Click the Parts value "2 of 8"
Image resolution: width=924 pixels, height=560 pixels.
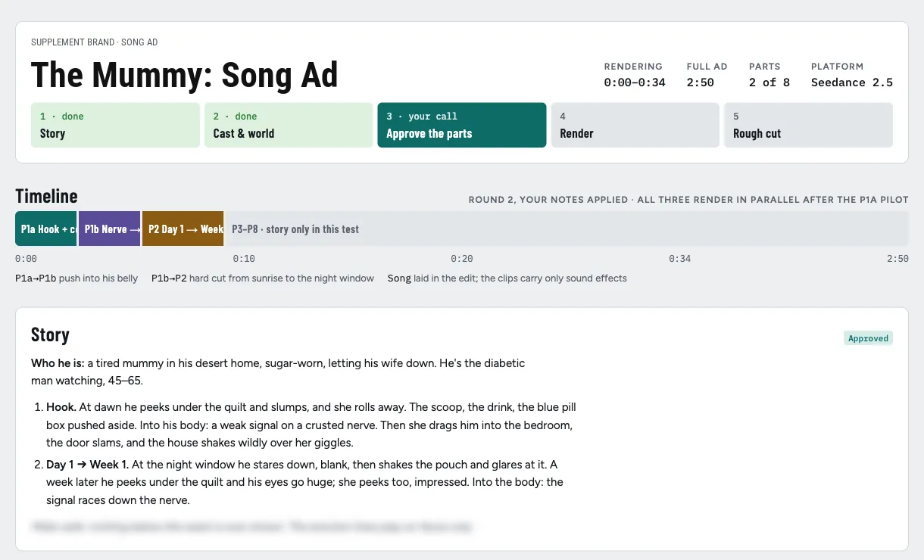pos(769,82)
